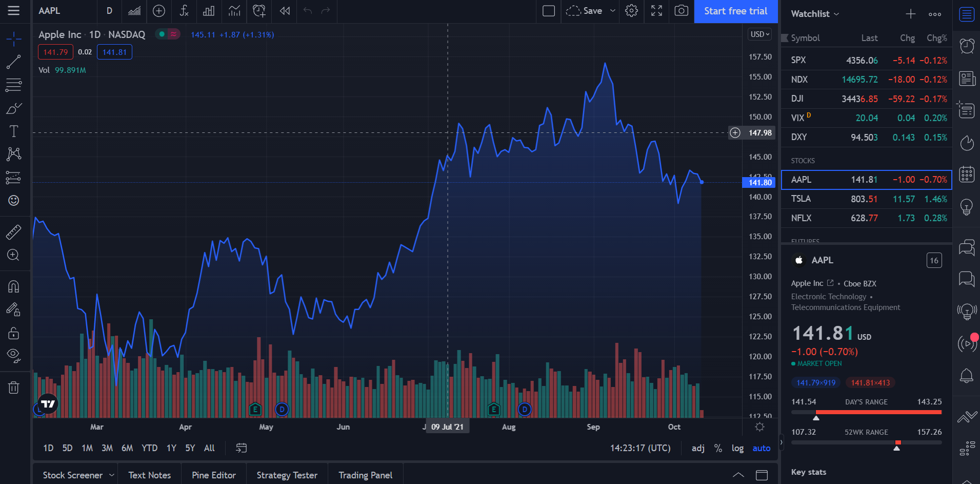
Task: Toggle lock all drawing tools
Action: tap(14, 333)
